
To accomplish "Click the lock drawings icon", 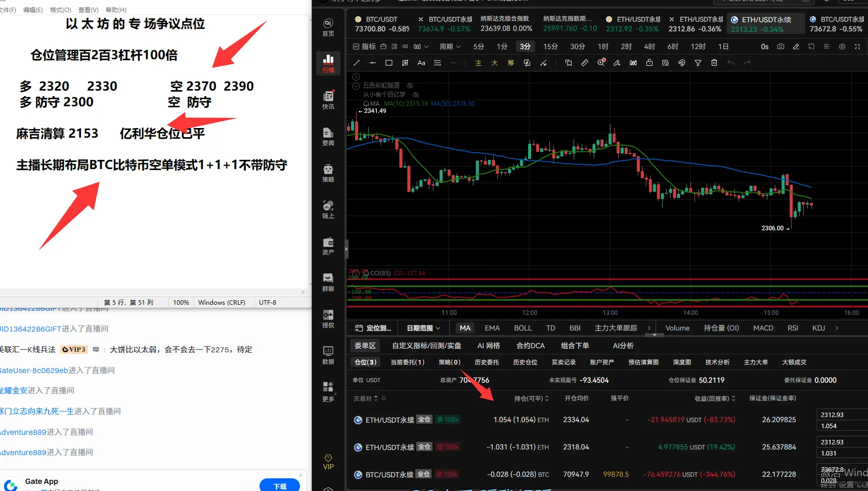I will pos(649,63).
